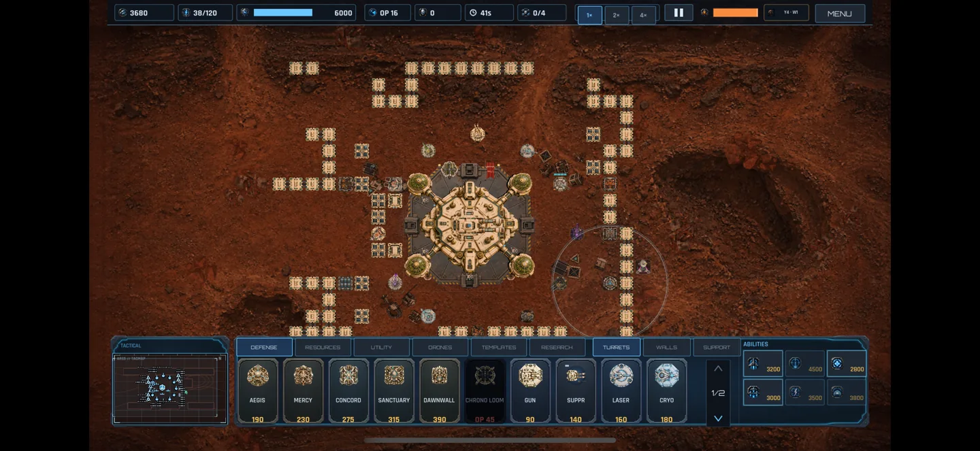980x451 pixels.
Task: Select the Gun turret card
Action: 530,391
